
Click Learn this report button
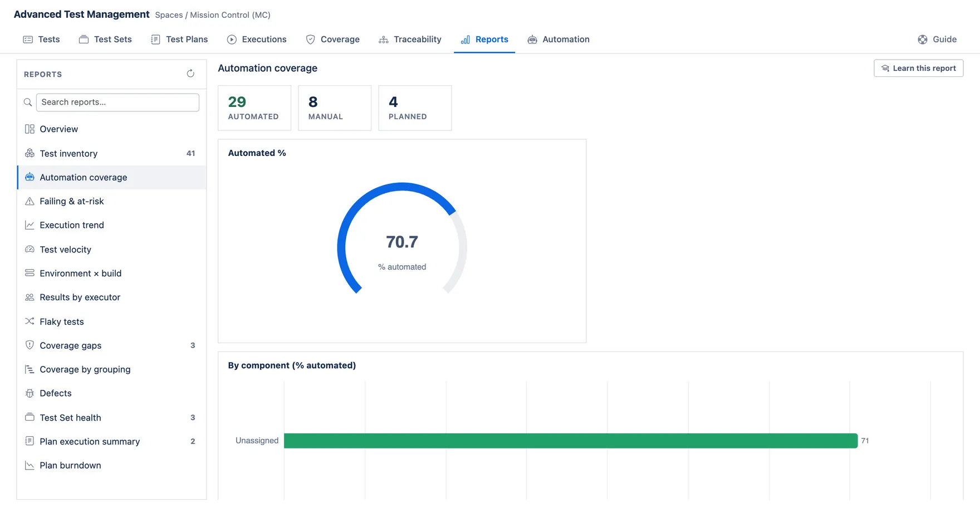(x=919, y=68)
